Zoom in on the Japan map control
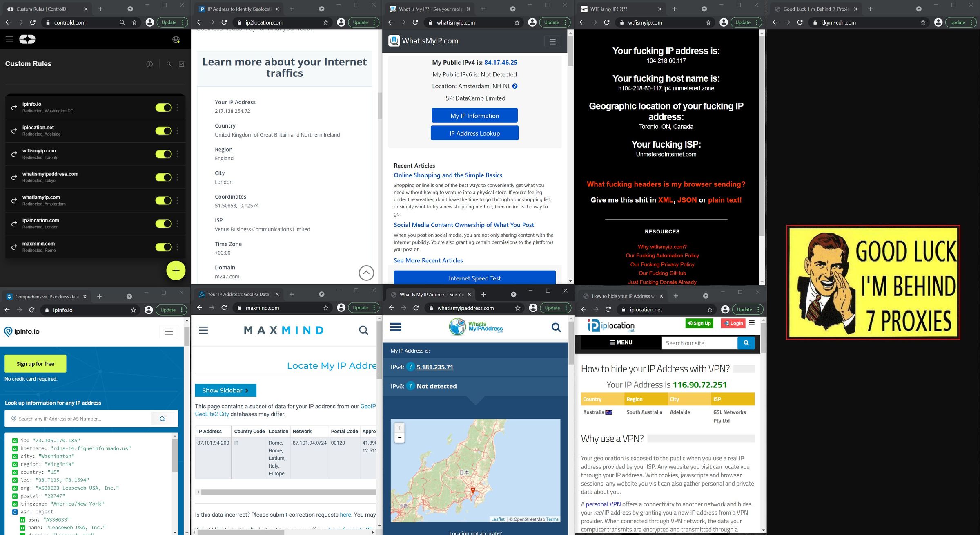The width and height of the screenshot is (980, 535). pyautogui.click(x=399, y=428)
